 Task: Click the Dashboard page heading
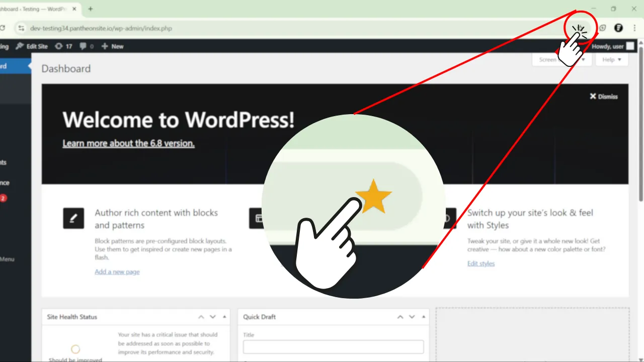[x=66, y=69]
